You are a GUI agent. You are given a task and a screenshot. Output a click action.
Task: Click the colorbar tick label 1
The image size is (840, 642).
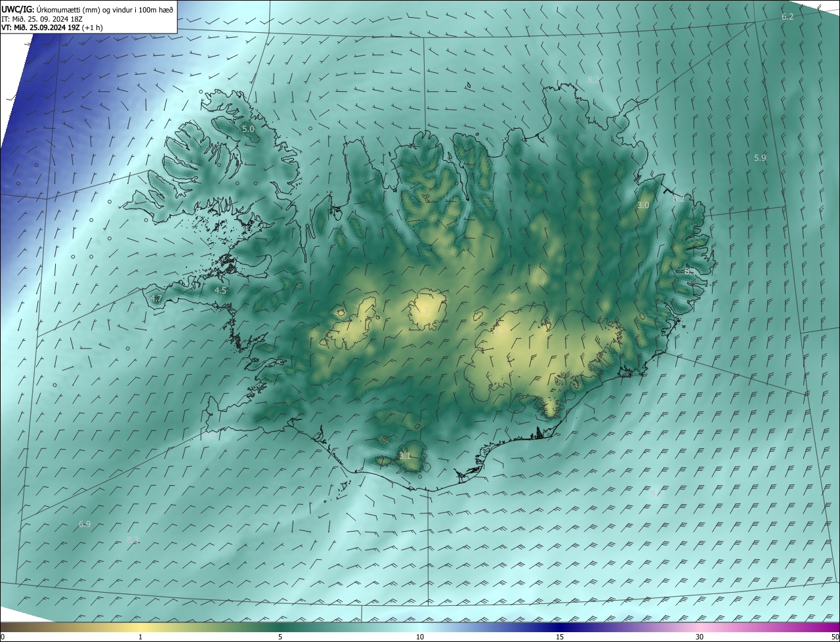point(140,637)
